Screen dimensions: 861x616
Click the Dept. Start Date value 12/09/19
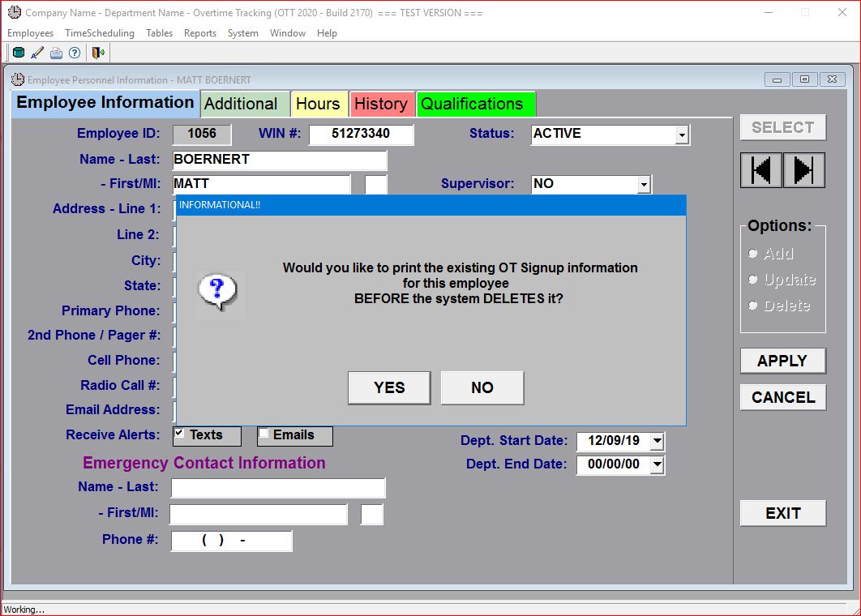click(614, 441)
